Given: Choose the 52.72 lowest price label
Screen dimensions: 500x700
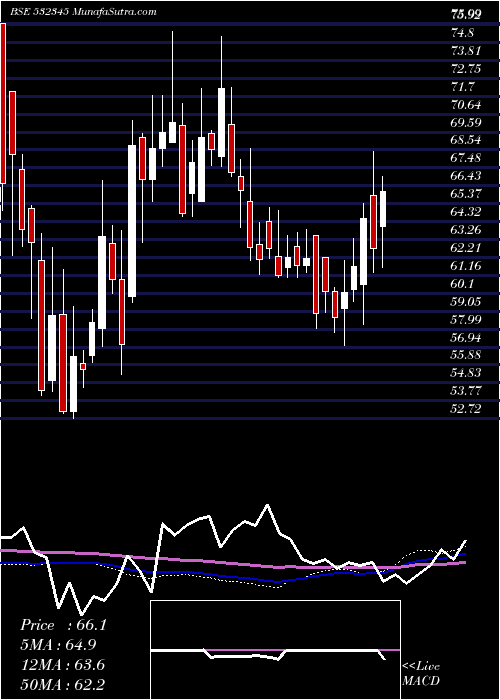Looking at the screenshot, I should tap(467, 408).
